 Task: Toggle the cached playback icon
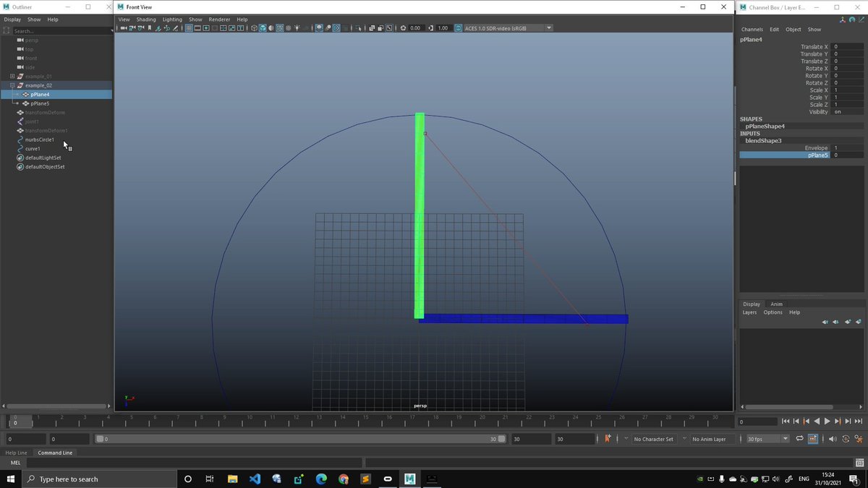tap(813, 439)
